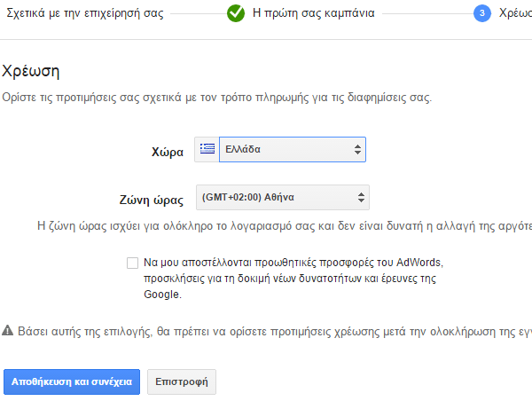
Task: Open the Ζώνη ώρας dropdown (GMT+02:00) Αθήνα
Action: 283,197
